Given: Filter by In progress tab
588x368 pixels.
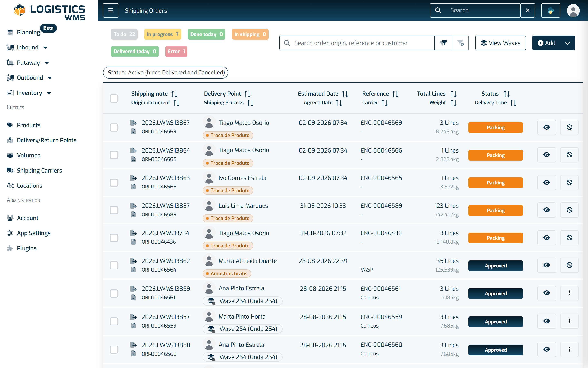Looking at the screenshot, I should click(163, 34).
